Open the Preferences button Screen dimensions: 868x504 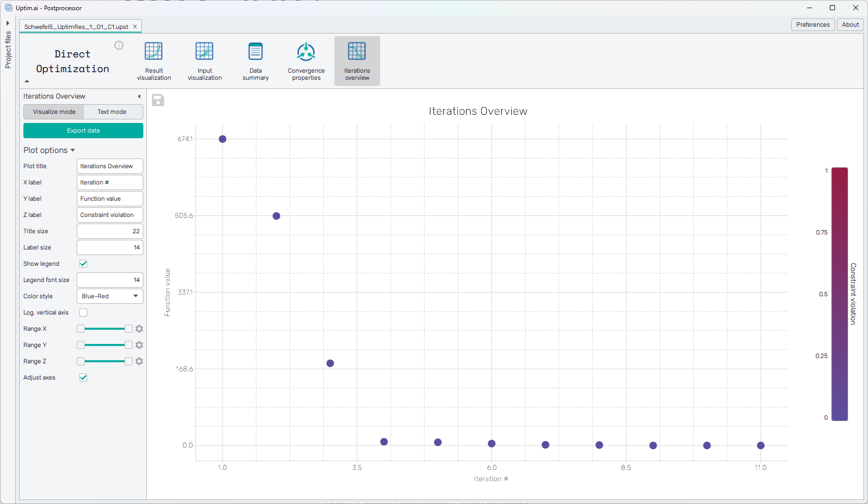coord(813,25)
